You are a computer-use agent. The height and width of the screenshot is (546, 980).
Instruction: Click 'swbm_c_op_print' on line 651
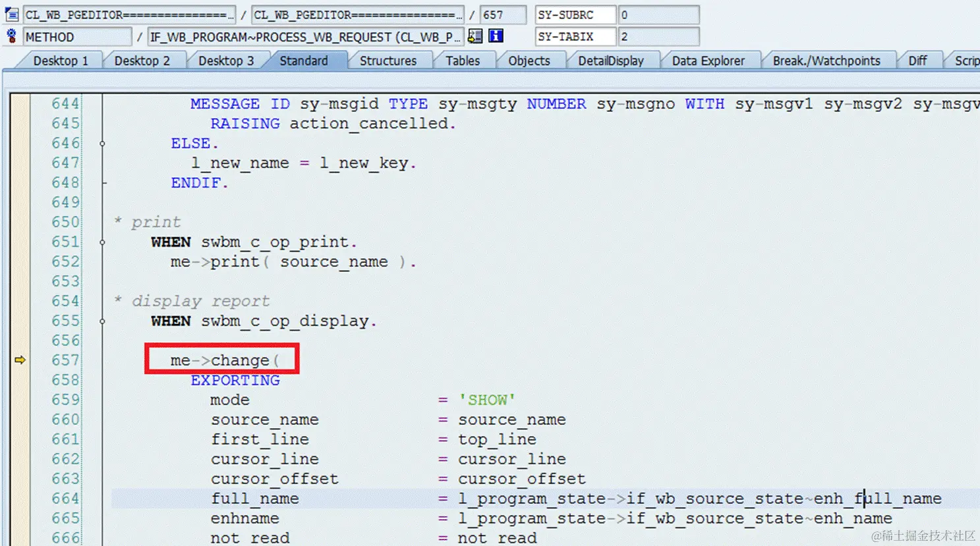pyautogui.click(x=274, y=242)
